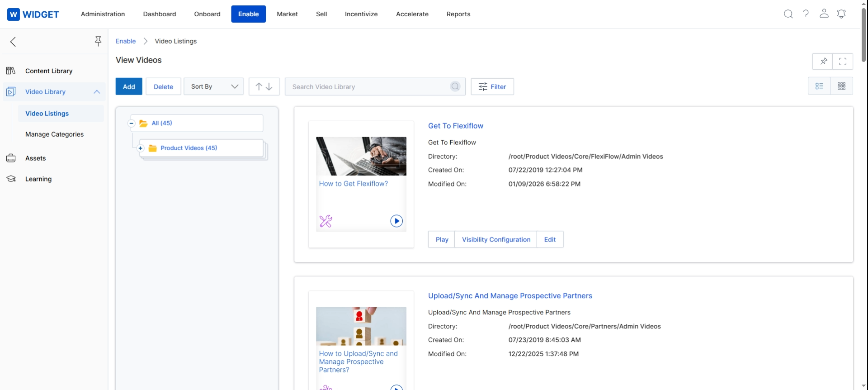
Task: Click Play for Get To Flexiflow
Action: tap(442, 239)
